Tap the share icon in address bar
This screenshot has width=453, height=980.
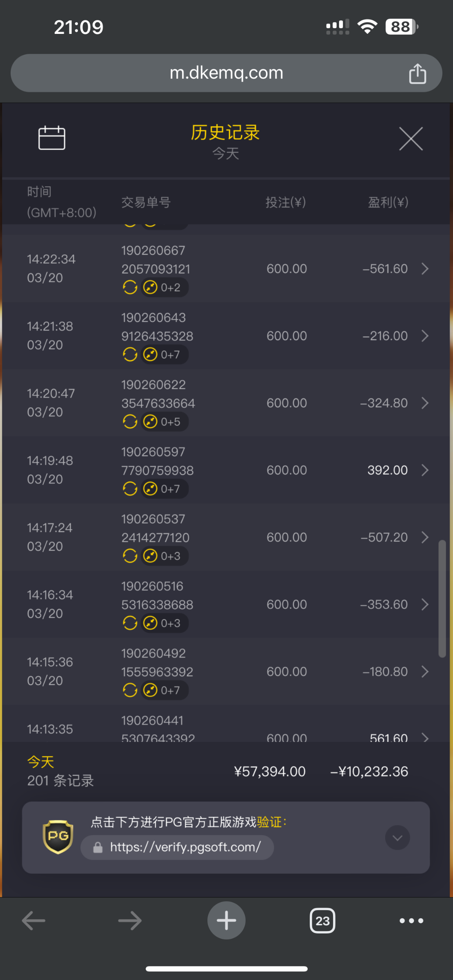(x=417, y=73)
